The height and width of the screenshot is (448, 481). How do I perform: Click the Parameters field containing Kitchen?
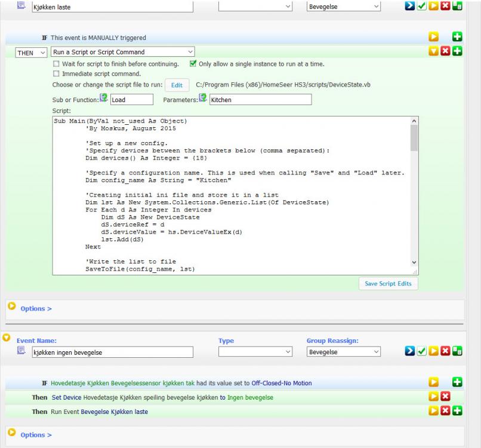pos(260,100)
